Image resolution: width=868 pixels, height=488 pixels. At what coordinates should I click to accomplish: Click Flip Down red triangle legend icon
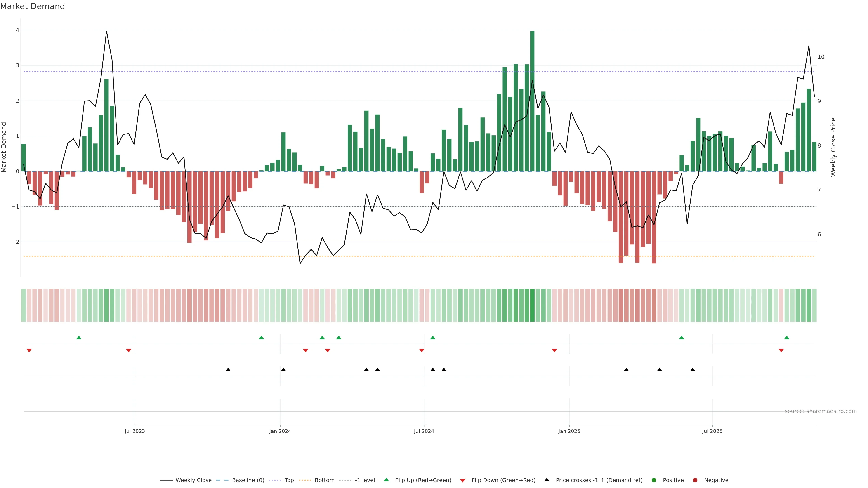463,481
